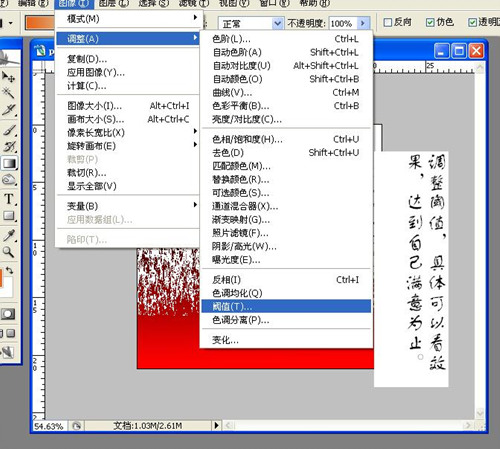Screen dimensions: 500x449
Task: Click the vertical scrollbar down arrow
Action: coord(480,413)
